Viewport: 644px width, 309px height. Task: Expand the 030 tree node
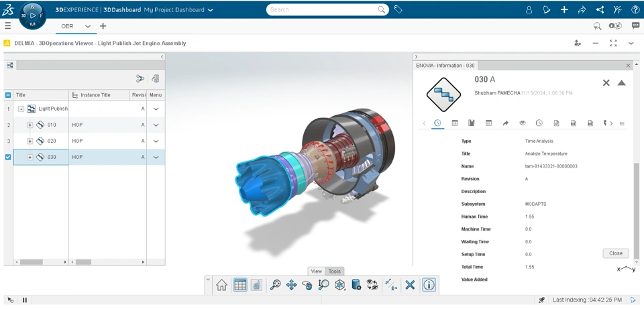tap(30, 157)
